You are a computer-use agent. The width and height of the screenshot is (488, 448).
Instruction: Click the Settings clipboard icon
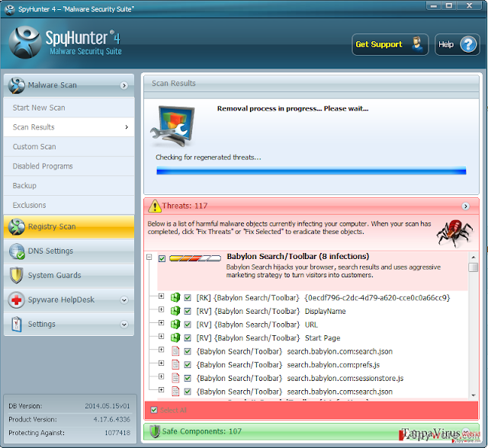pos(17,325)
